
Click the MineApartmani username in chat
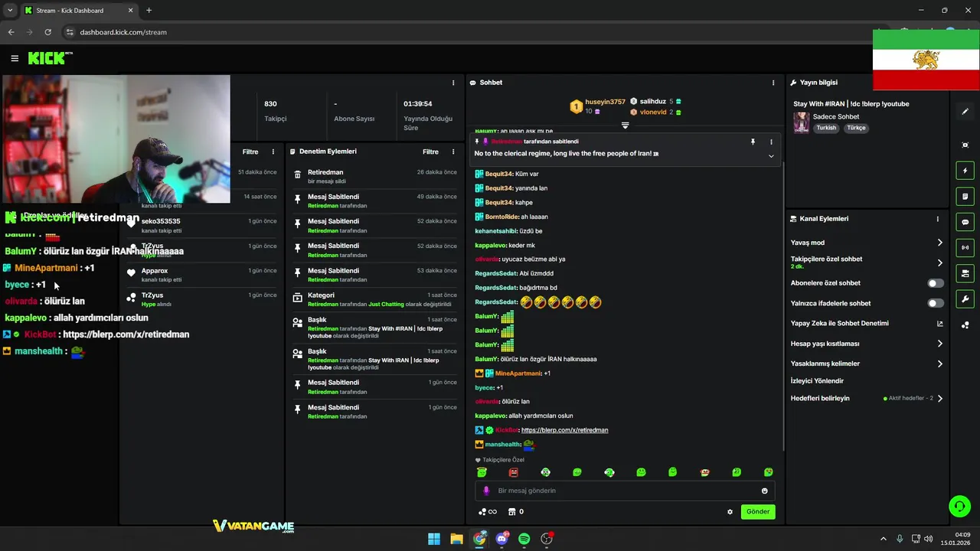coord(518,373)
